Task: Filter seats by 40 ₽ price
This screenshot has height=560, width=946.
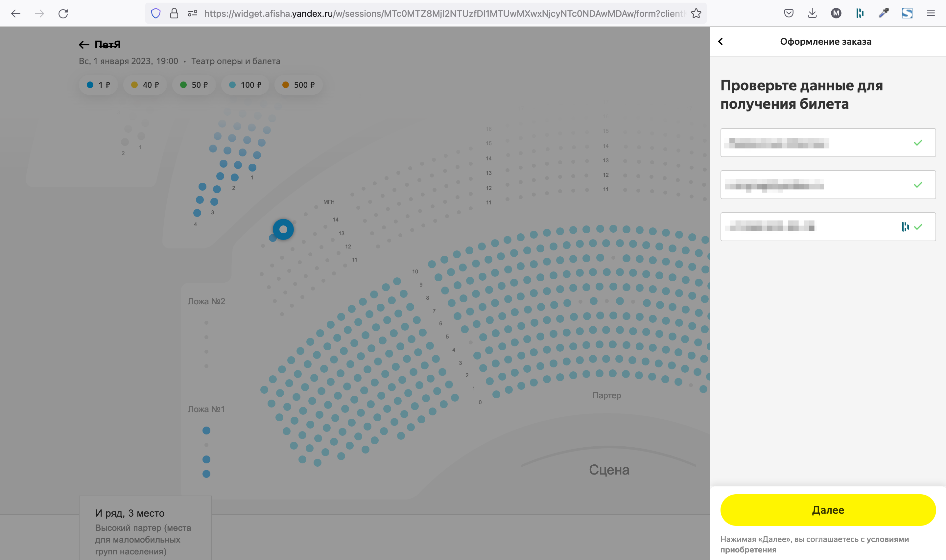Action: (145, 85)
